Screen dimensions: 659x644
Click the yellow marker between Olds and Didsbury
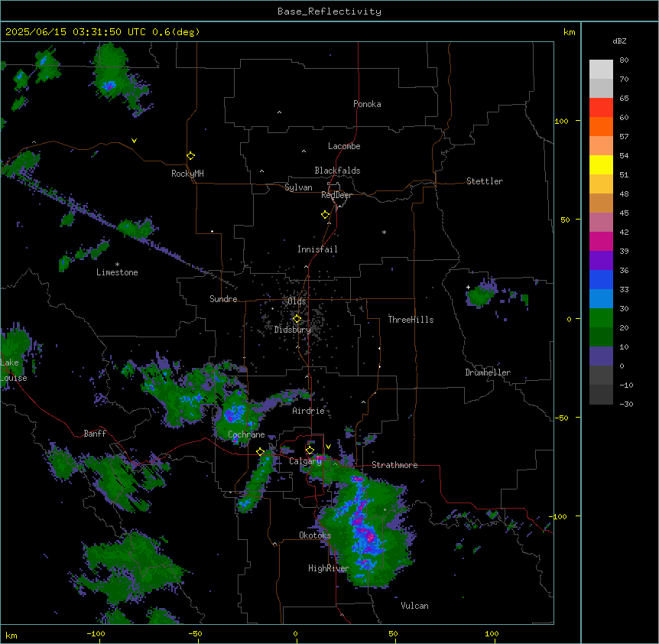tap(297, 319)
